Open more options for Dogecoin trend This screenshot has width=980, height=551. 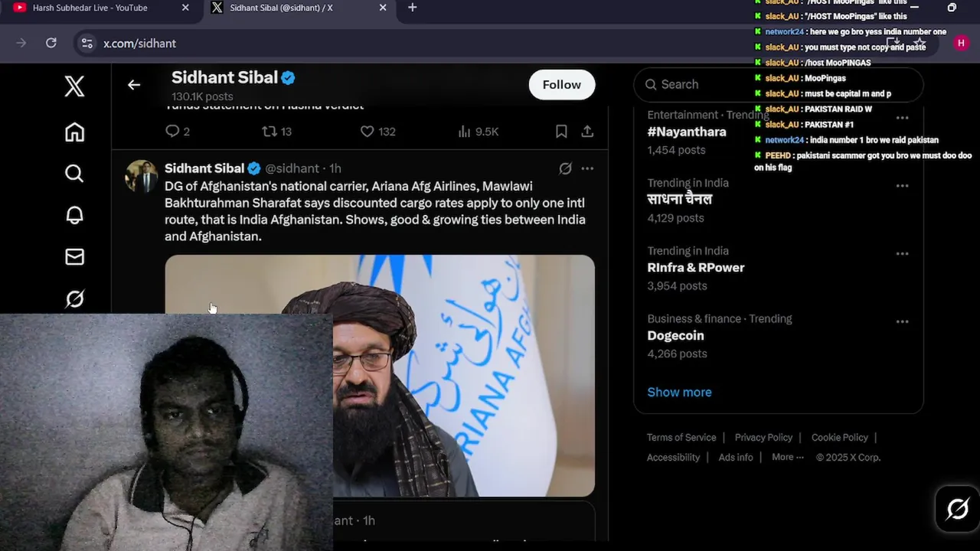(x=903, y=321)
